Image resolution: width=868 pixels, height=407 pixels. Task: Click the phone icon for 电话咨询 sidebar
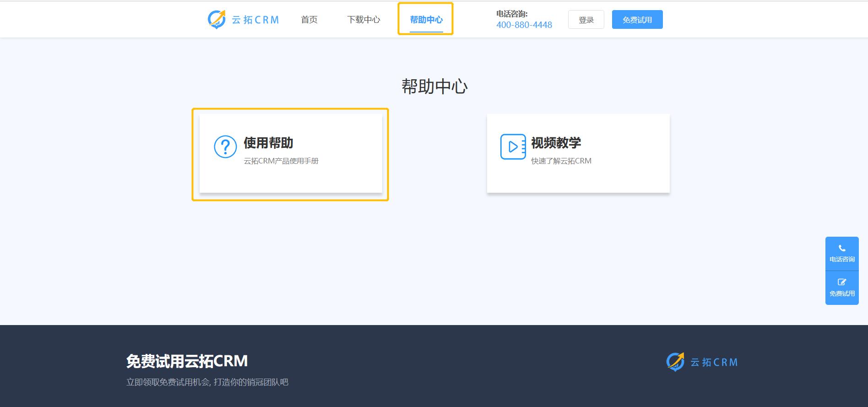point(842,248)
